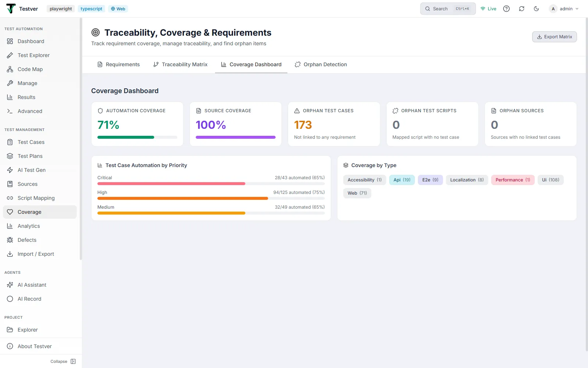Click the playwright tag
The width and height of the screenshot is (588, 368).
coord(61,9)
